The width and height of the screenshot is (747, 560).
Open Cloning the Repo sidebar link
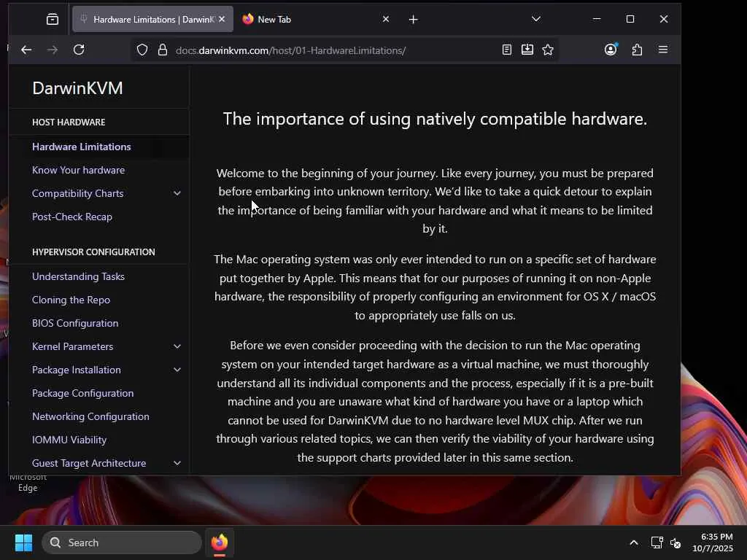tap(71, 300)
